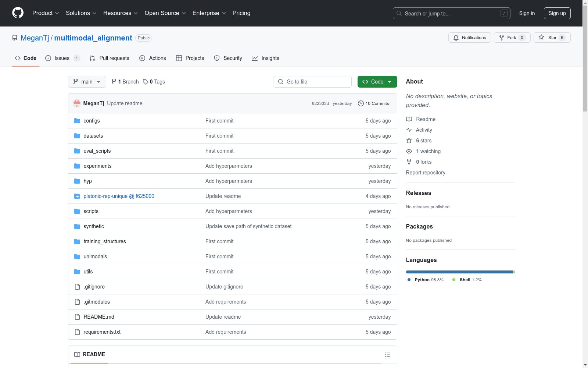
Task: Open the experiments folder
Action: point(97,166)
